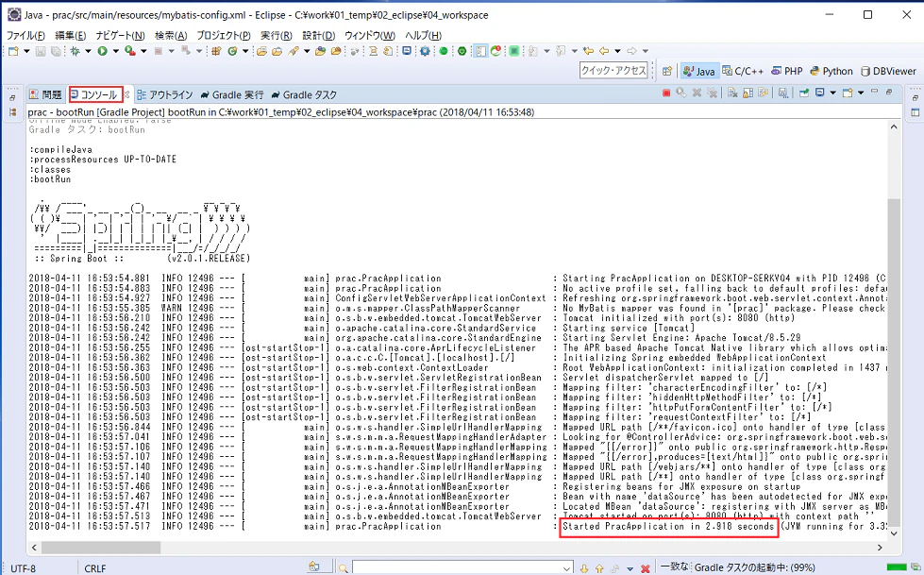Switch to the DBViewer perspective
924x575 pixels.
coord(889,71)
